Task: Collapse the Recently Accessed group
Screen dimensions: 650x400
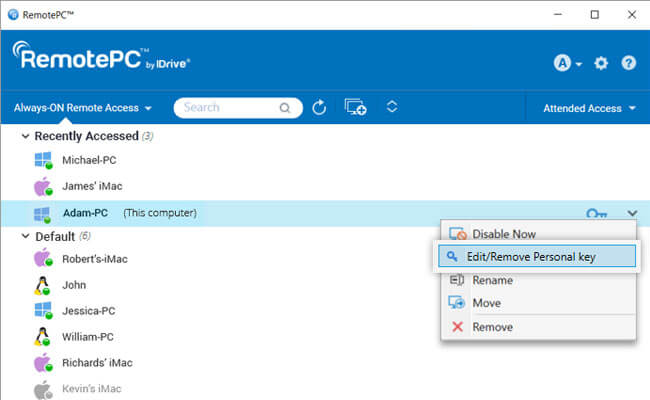Action: [x=25, y=136]
